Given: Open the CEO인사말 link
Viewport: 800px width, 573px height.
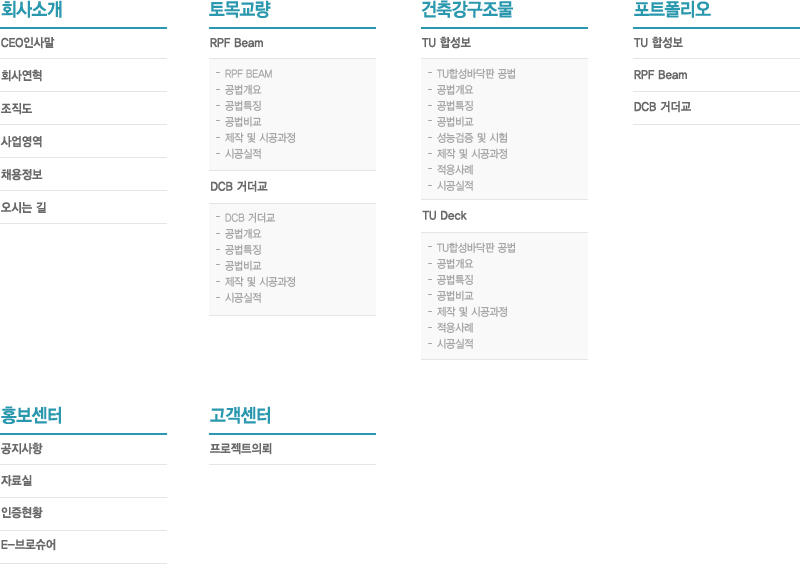Looking at the screenshot, I should click(x=28, y=43).
